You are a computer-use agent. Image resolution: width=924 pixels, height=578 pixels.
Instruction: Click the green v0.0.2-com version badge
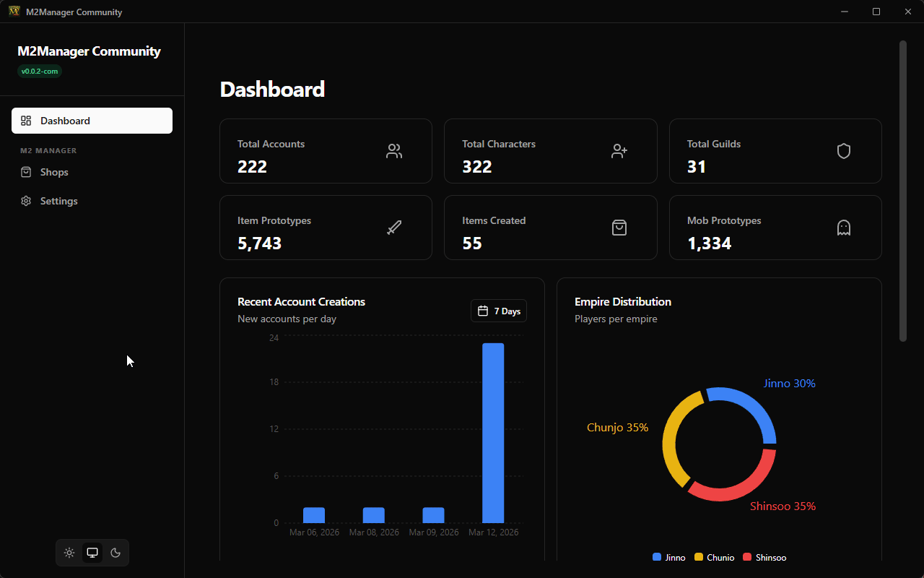tap(40, 72)
